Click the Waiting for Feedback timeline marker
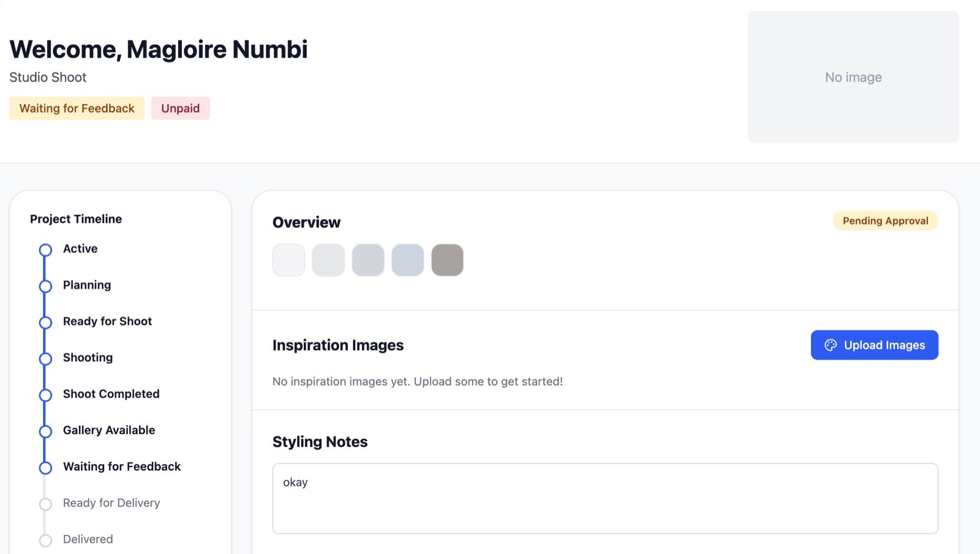This screenshot has height=554, width=980. point(45,468)
